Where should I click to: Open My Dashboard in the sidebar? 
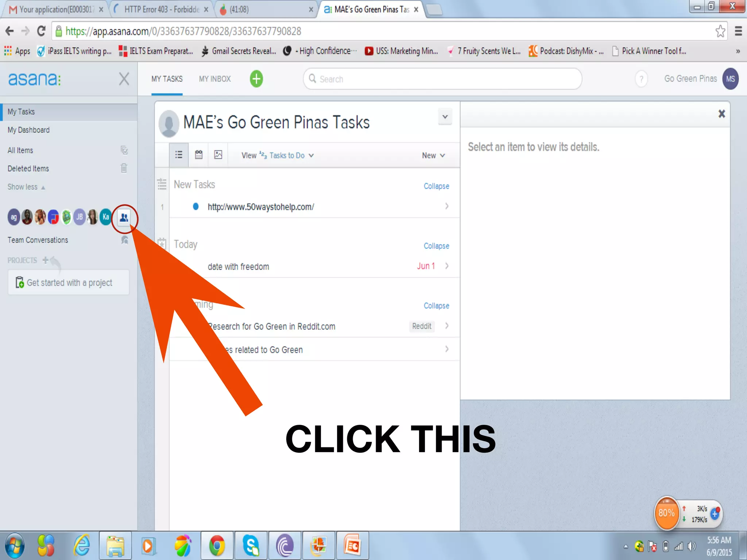tap(28, 130)
